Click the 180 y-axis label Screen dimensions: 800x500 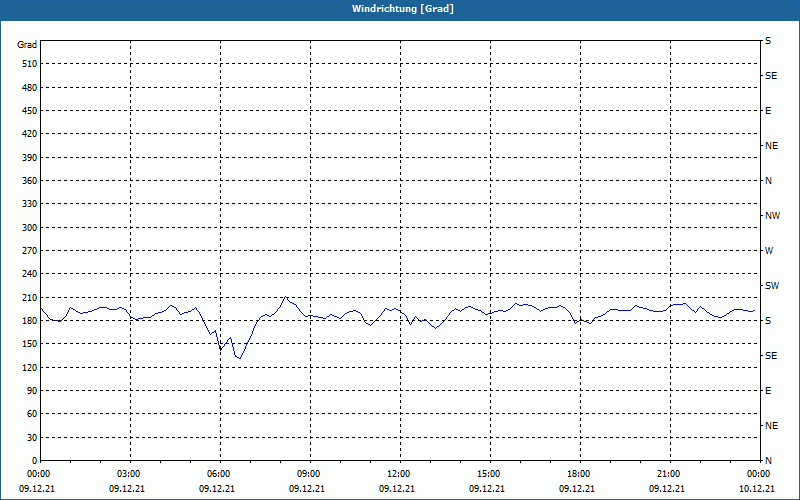30,320
